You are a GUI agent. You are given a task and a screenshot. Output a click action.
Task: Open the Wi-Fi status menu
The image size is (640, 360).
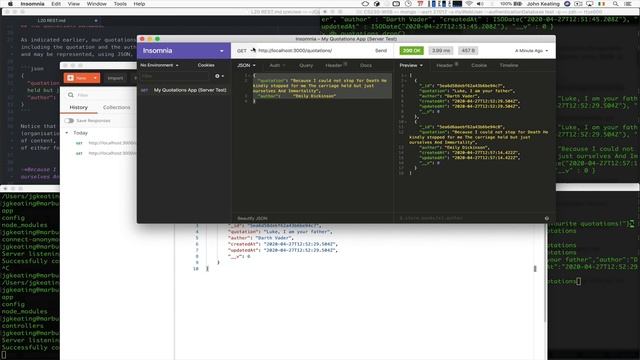[x=469, y=4]
